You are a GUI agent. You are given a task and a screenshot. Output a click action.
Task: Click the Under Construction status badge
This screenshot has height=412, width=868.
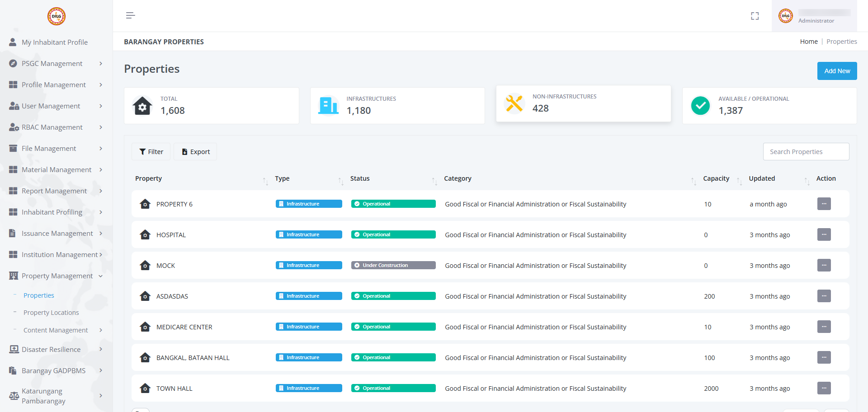(x=393, y=265)
